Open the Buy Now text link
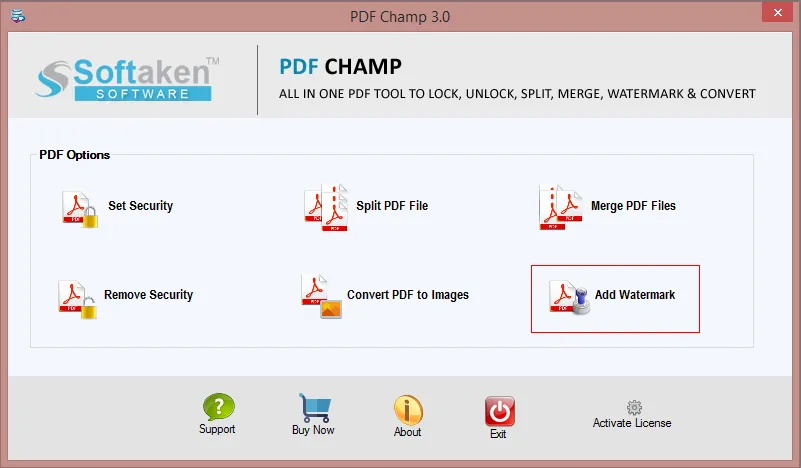Screen dimensions: 801x468 tap(313, 430)
